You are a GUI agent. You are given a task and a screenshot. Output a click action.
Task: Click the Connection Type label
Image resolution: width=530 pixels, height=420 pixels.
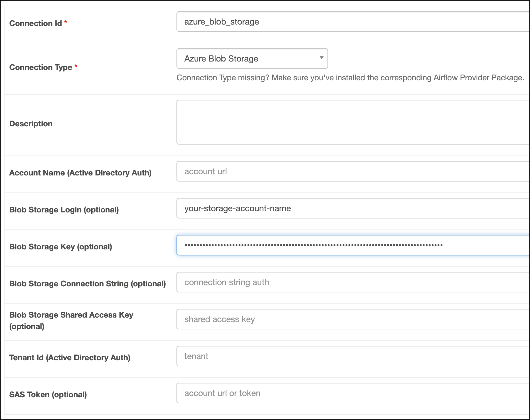tap(41, 67)
